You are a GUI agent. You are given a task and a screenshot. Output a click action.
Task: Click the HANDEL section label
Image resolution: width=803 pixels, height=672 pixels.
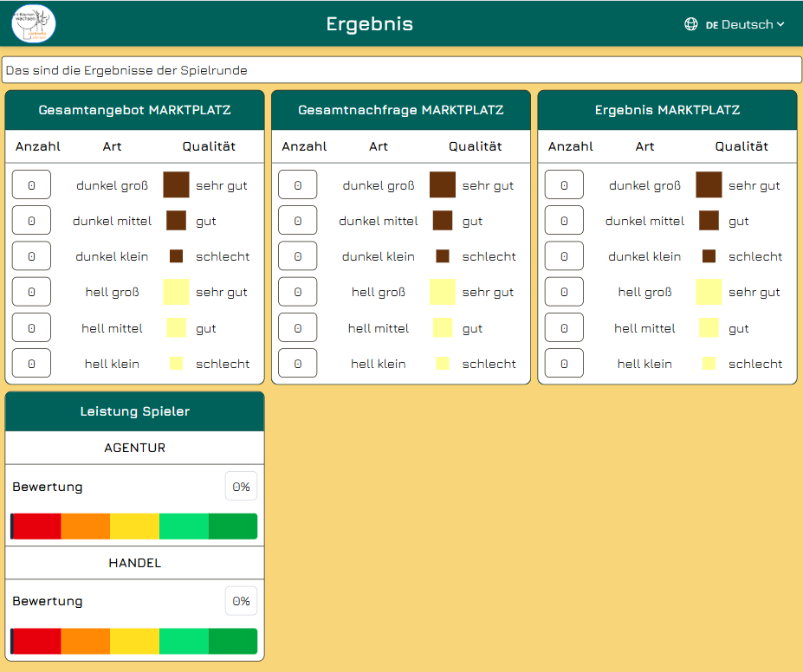click(x=134, y=563)
